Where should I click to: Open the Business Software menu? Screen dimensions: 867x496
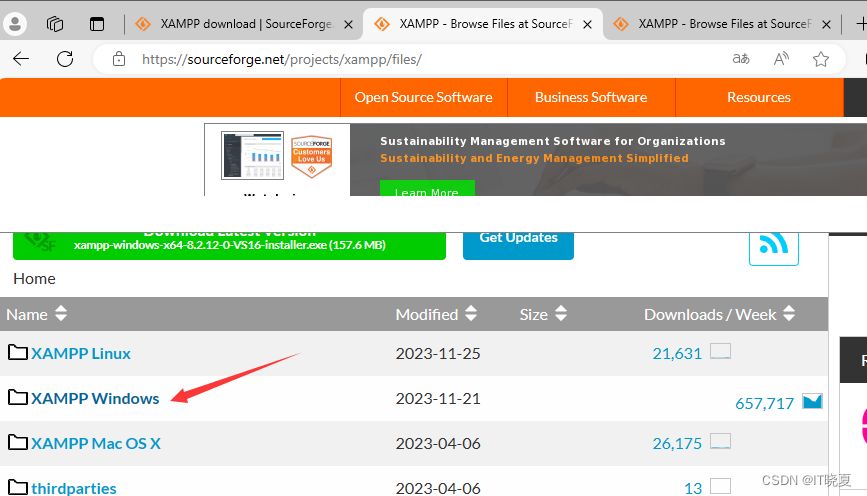(591, 97)
